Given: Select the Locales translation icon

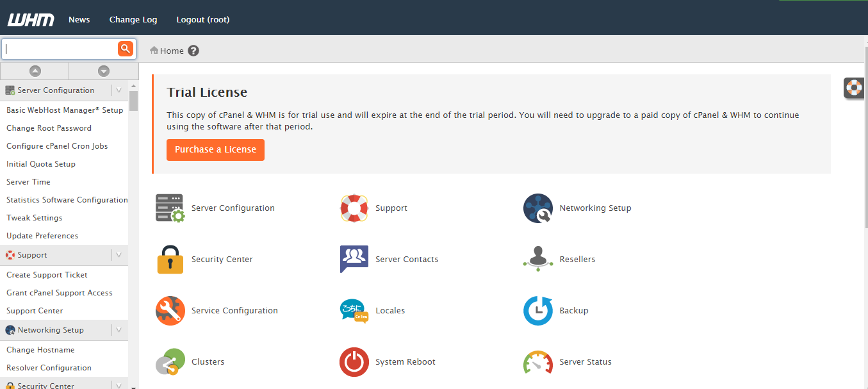Looking at the screenshot, I should tap(354, 310).
